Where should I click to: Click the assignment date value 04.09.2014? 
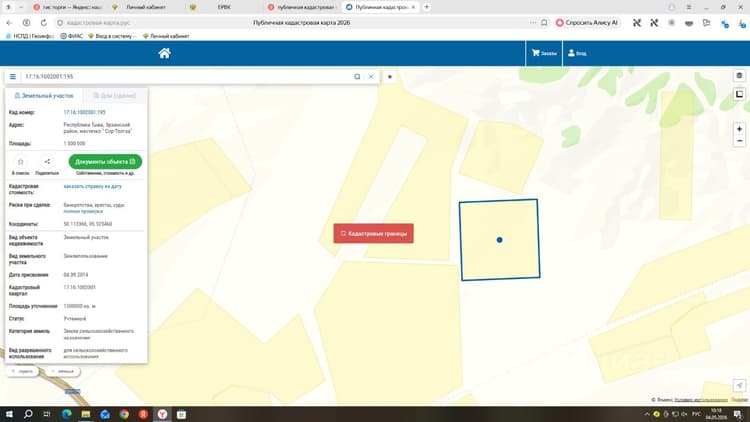point(76,275)
